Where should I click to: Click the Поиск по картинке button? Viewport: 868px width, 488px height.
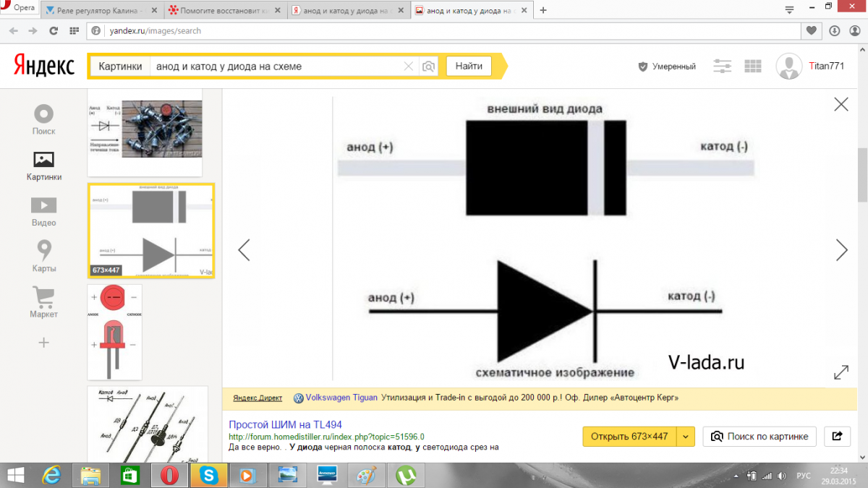(759, 437)
